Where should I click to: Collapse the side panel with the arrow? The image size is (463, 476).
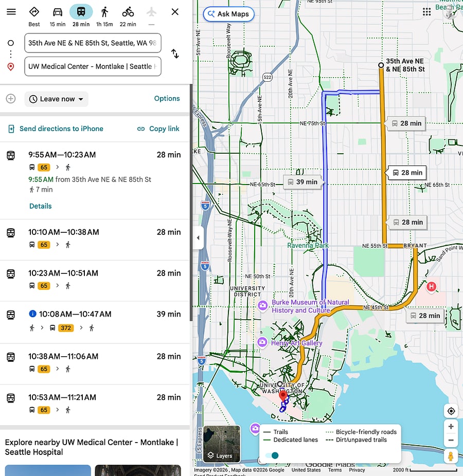pyautogui.click(x=198, y=237)
